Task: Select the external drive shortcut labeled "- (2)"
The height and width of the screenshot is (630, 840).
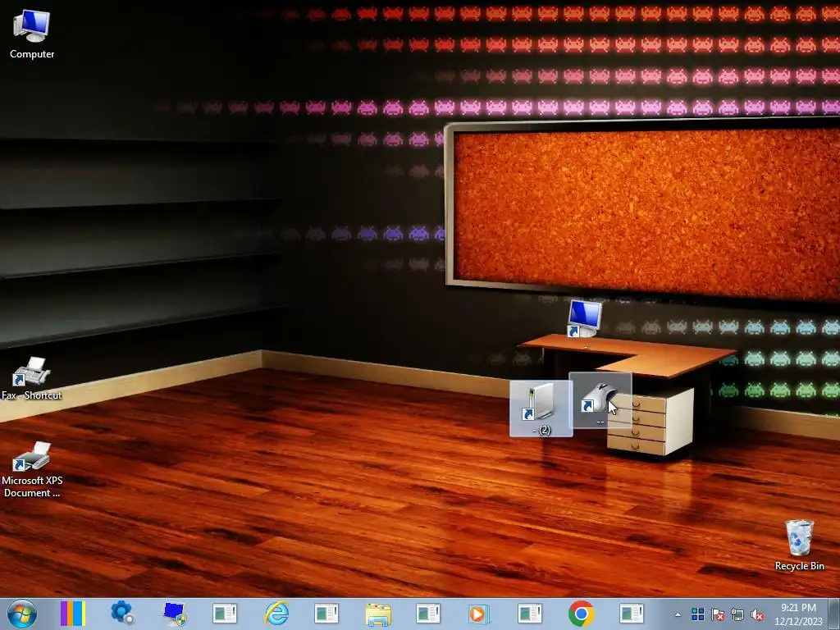Action: click(x=541, y=409)
